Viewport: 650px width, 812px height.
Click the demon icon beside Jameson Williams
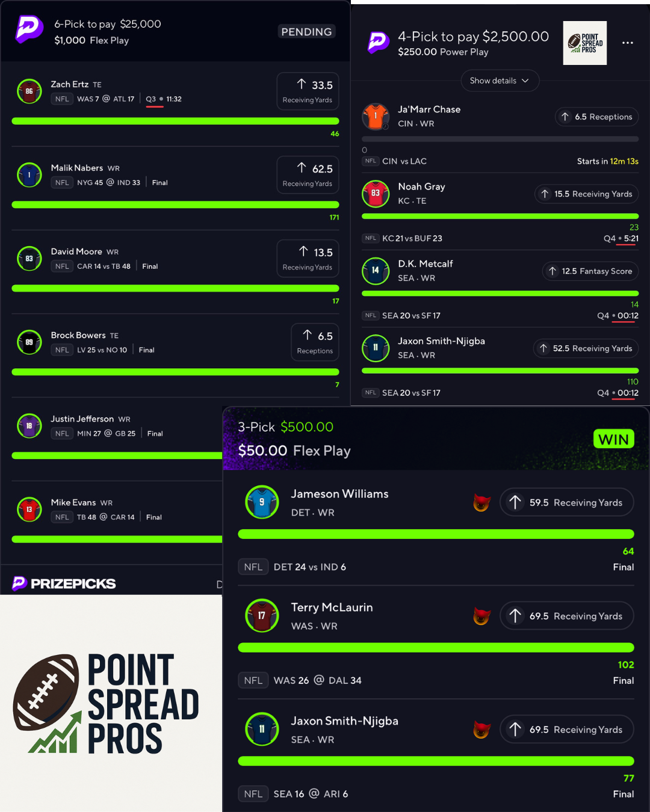pyautogui.click(x=481, y=502)
